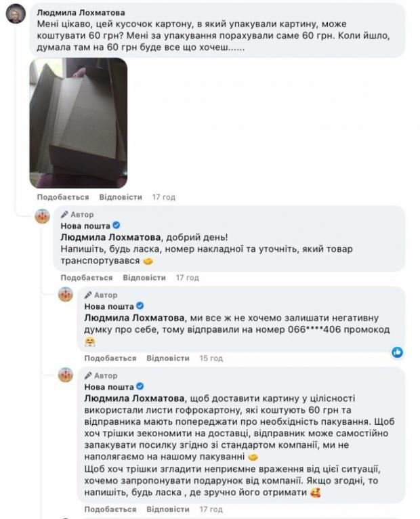Screen dimensions: 420x519
Task: Click verified badge on promo code reply
Action: [140, 306]
